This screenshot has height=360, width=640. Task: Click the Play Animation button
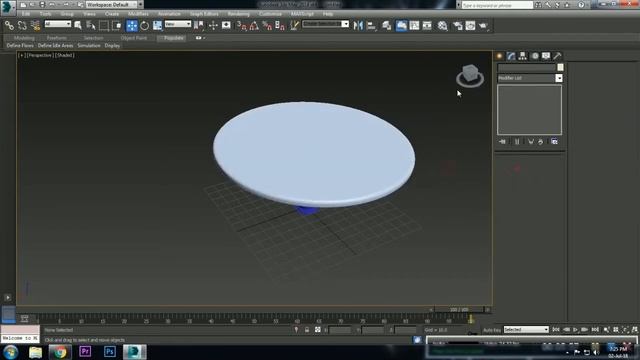pyautogui.click(x=576, y=329)
